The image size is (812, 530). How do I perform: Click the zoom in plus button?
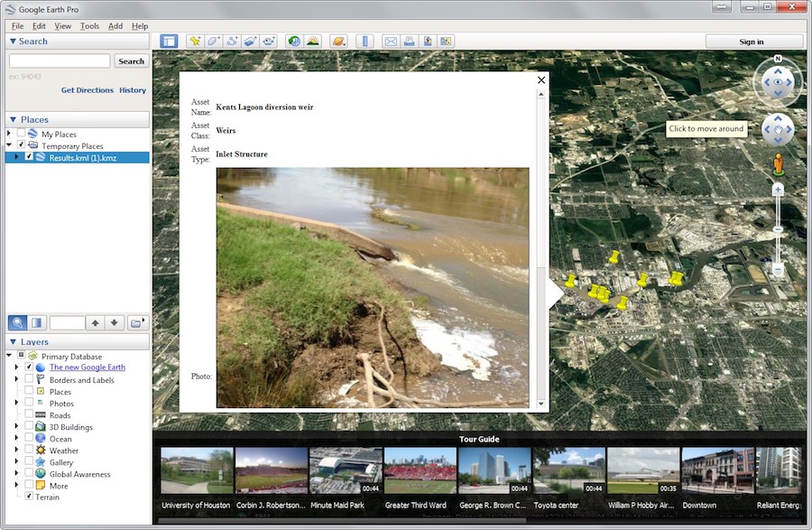[x=778, y=191]
